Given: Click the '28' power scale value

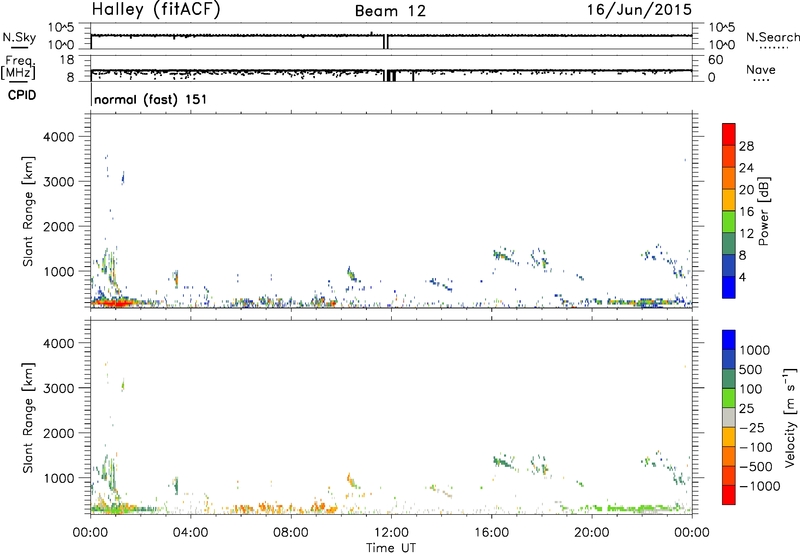Looking at the screenshot, I should tap(746, 146).
